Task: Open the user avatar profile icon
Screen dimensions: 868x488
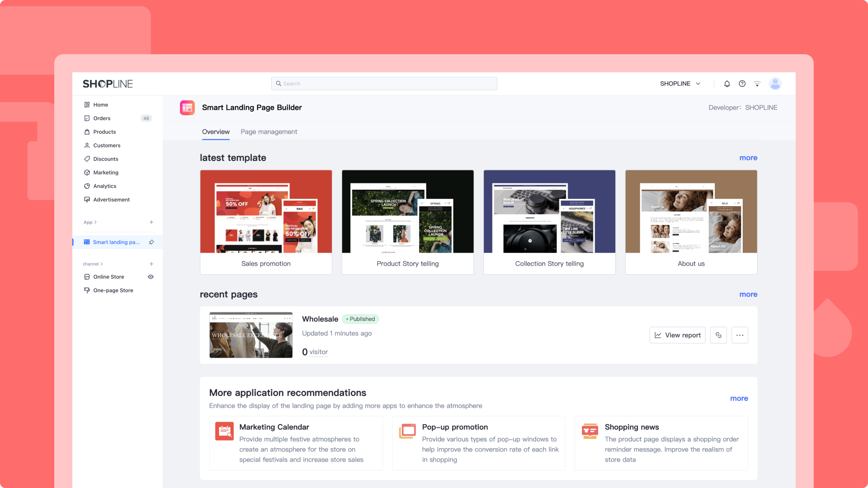Action: click(x=775, y=84)
